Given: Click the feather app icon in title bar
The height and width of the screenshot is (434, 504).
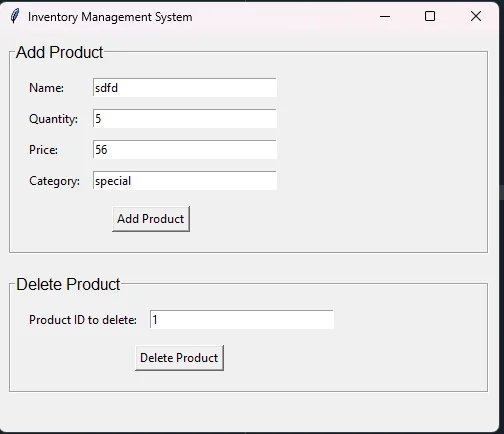Looking at the screenshot, I should click(x=15, y=16).
